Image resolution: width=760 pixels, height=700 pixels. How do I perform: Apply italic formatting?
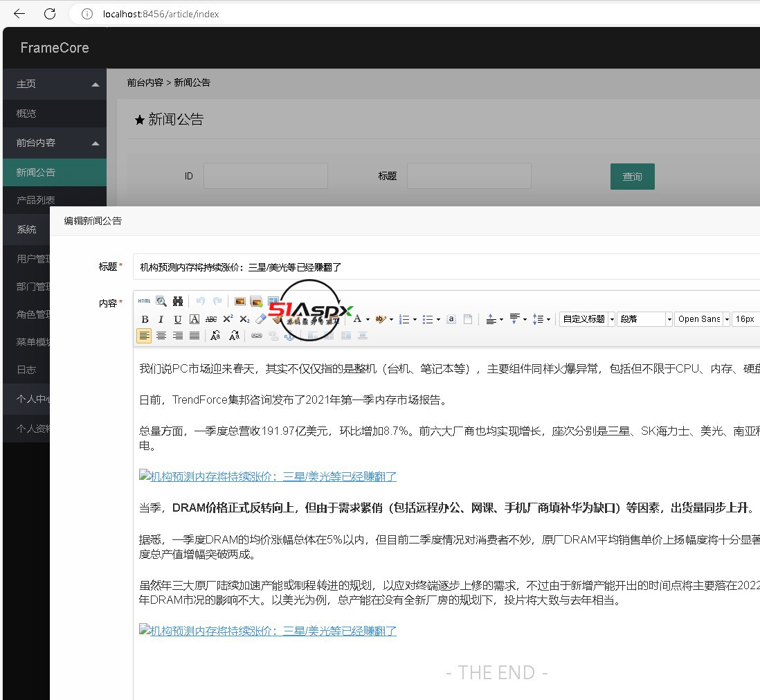click(x=161, y=319)
